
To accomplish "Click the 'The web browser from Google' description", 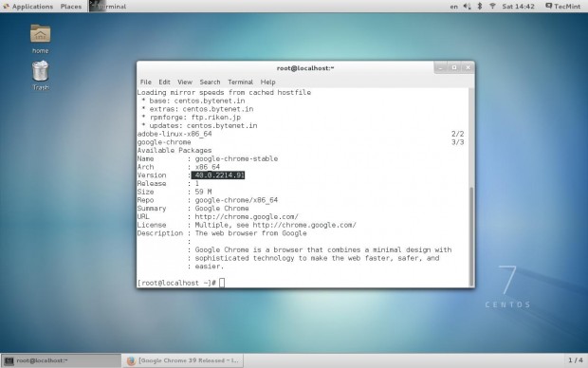I will click(x=250, y=233).
